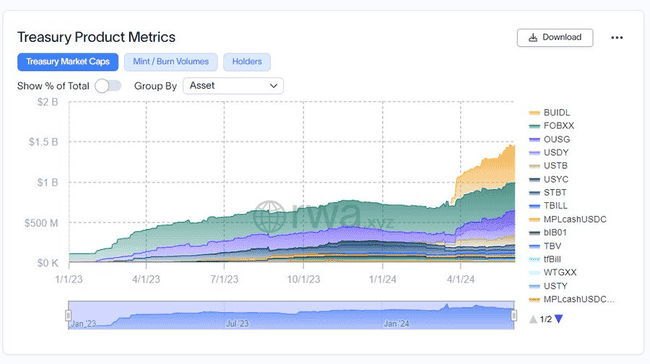Click the FOBXX legend line icon
650x364 pixels.
tap(534, 126)
